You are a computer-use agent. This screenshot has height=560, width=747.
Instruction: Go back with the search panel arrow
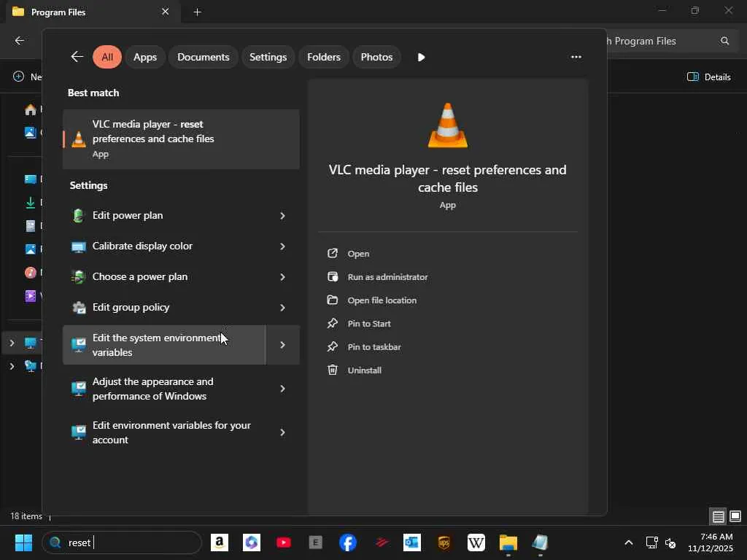tap(77, 57)
